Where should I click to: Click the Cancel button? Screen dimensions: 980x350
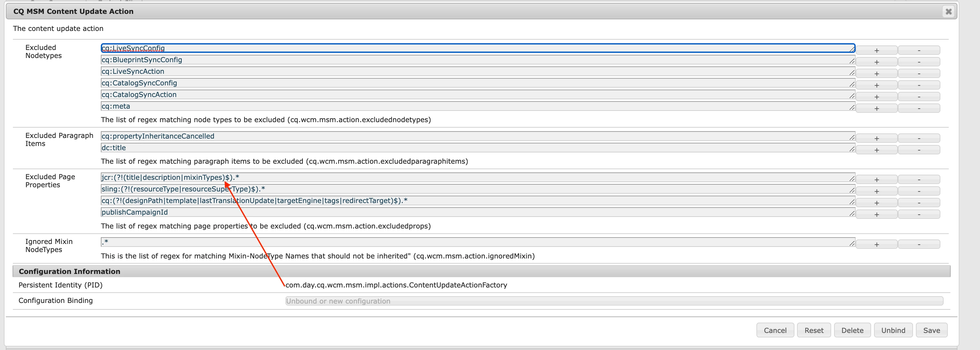tap(775, 330)
